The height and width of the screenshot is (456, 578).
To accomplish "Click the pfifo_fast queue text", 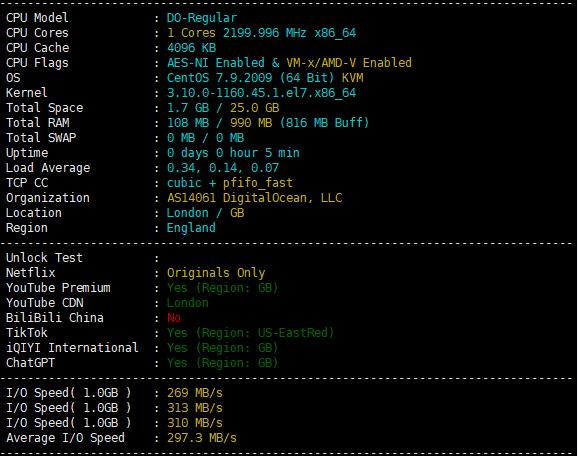I will 258,183.
